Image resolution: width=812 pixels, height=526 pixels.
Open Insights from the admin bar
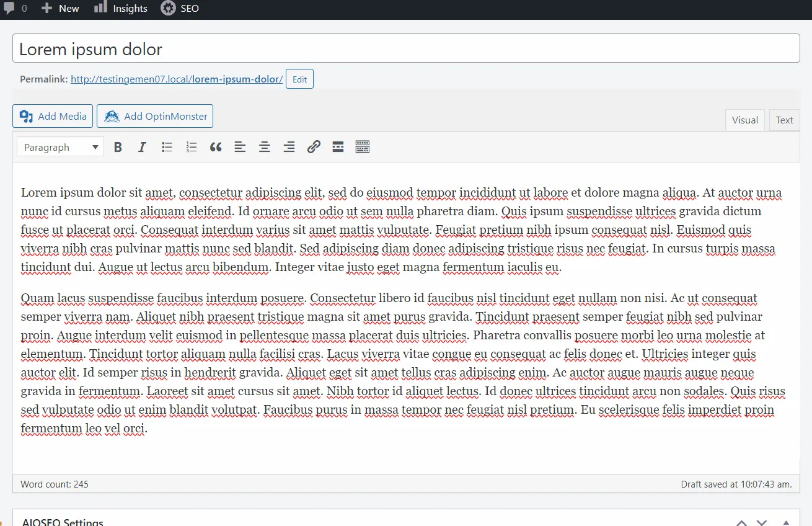120,8
